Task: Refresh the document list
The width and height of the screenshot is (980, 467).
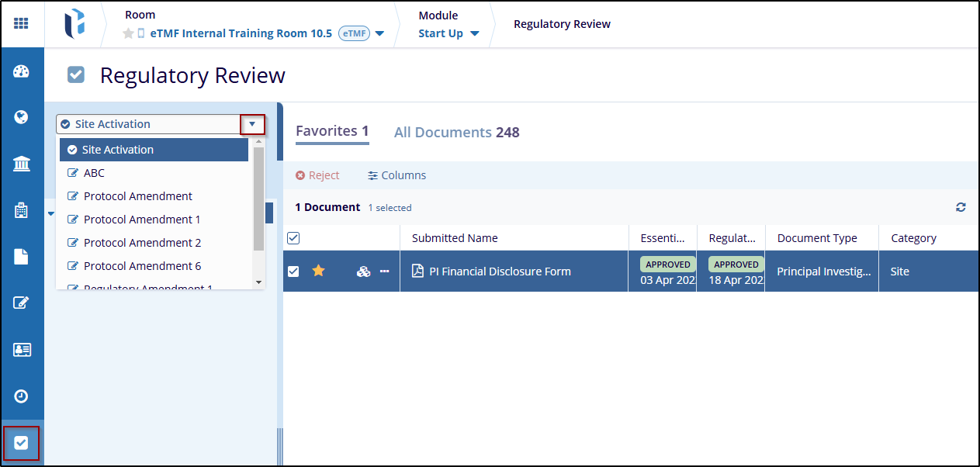Action: click(961, 207)
